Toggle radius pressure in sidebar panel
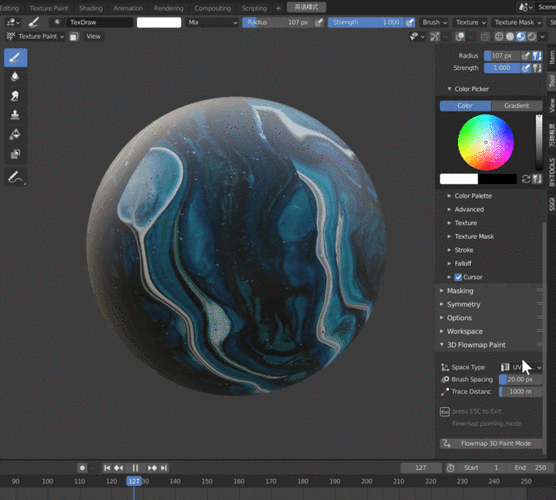This screenshot has width=556, height=500. (x=526, y=56)
